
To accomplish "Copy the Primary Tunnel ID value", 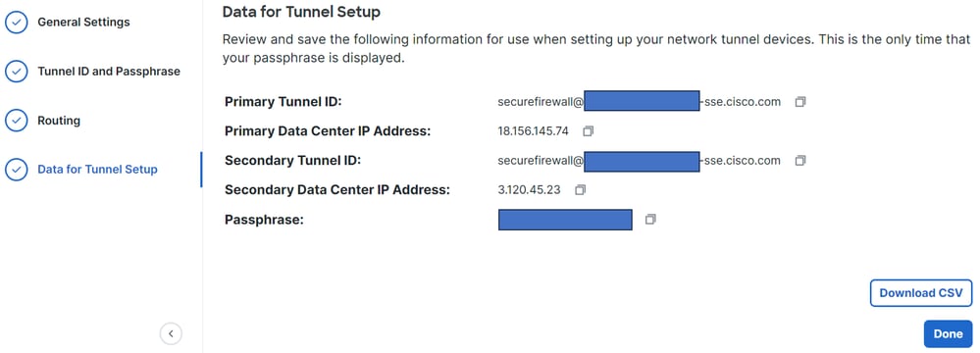I will pyautogui.click(x=800, y=102).
